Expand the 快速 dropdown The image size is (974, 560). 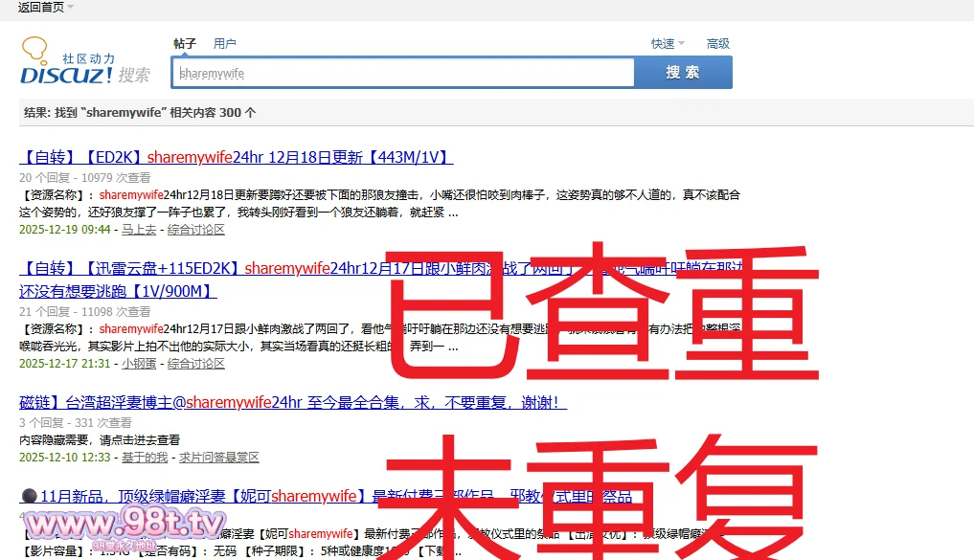(x=668, y=44)
